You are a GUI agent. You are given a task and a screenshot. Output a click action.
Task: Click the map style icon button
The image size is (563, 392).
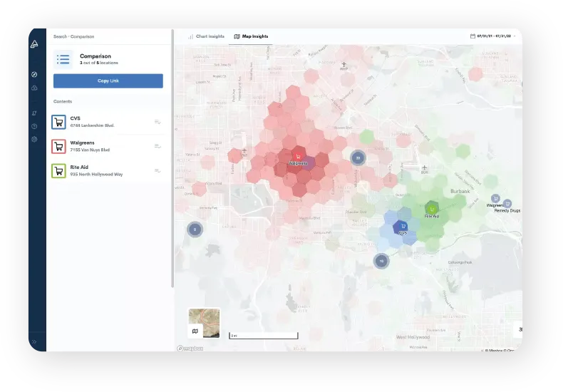coord(195,331)
